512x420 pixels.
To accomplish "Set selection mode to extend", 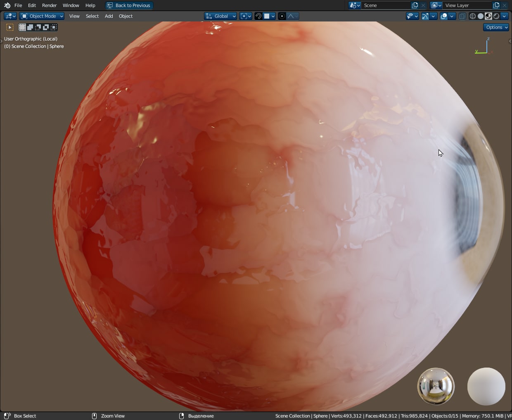I will 30,27.
